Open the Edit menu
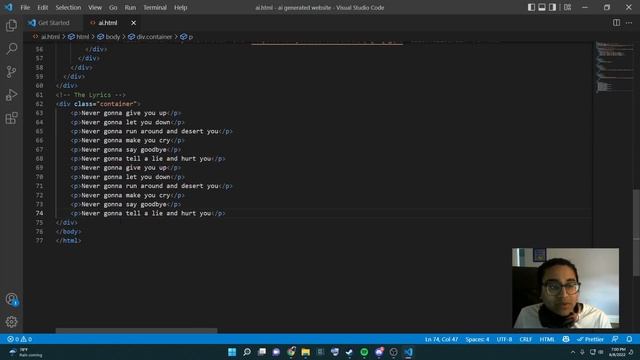640x360 pixels. click(x=42, y=7)
